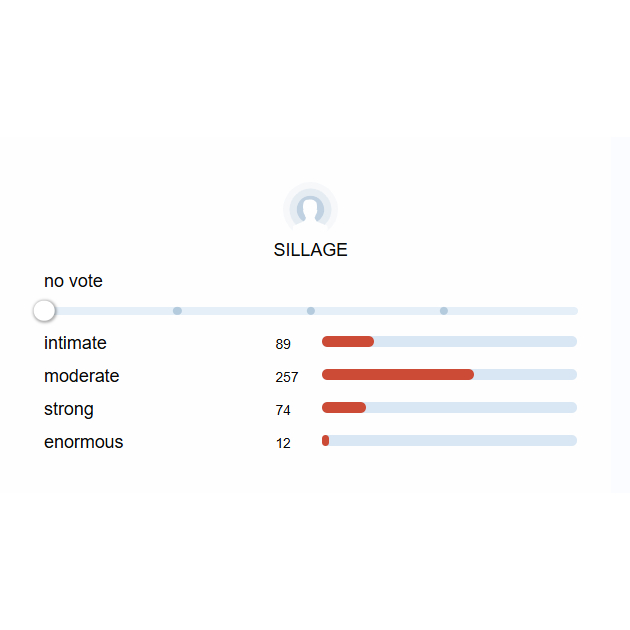Image resolution: width=630 pixels, height=630 pixels.
Task: Click the intimate vote count 89
Action: tap(283, 344)
